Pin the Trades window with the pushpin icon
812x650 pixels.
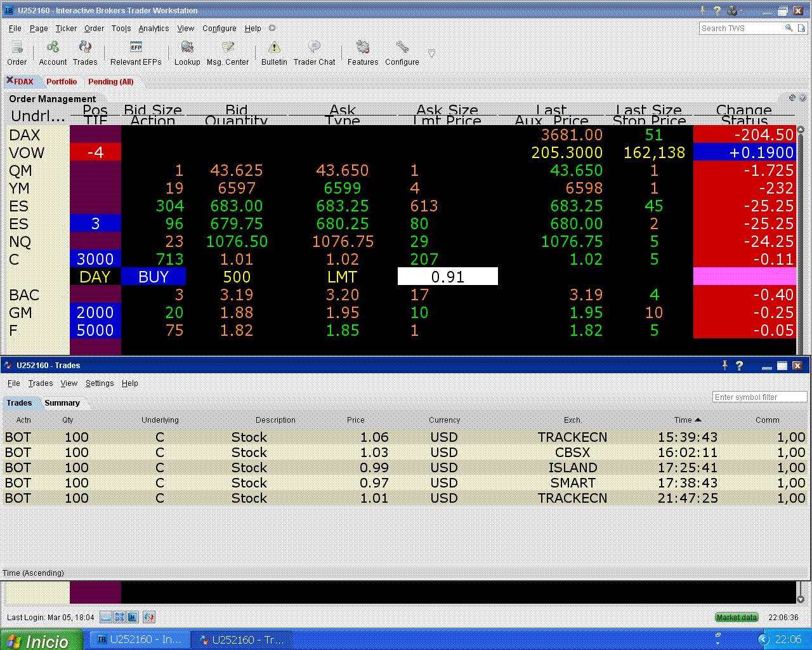[x=725, y=365]
